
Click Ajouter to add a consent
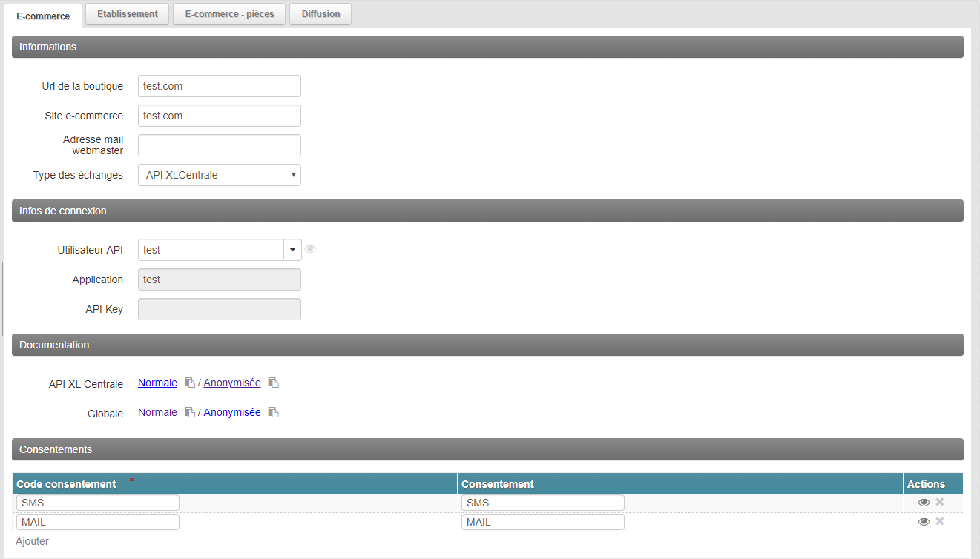coord(32,541)
